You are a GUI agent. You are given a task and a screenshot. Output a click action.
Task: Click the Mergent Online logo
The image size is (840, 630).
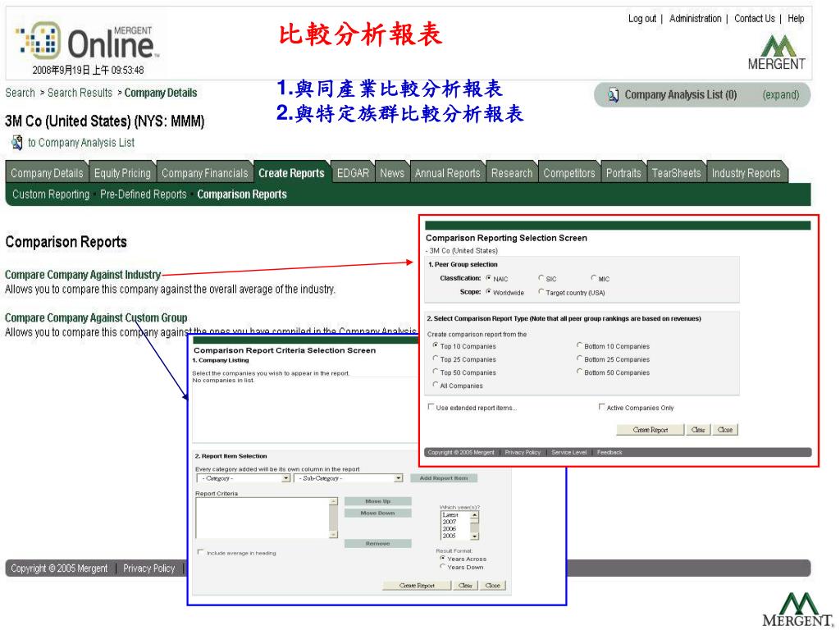pyautogui.click(x=87, y=42)
